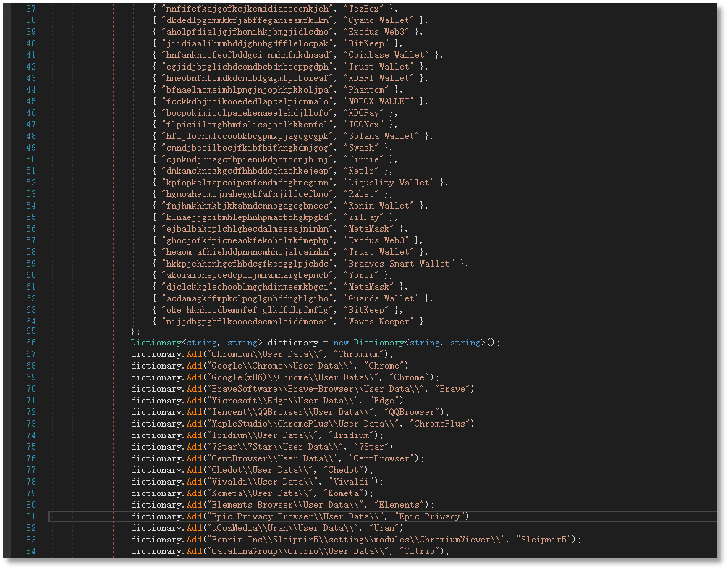This screenshot has height=570, width=728.
Task: Click the "Kometa" name string
Action: tap(344, 493)
